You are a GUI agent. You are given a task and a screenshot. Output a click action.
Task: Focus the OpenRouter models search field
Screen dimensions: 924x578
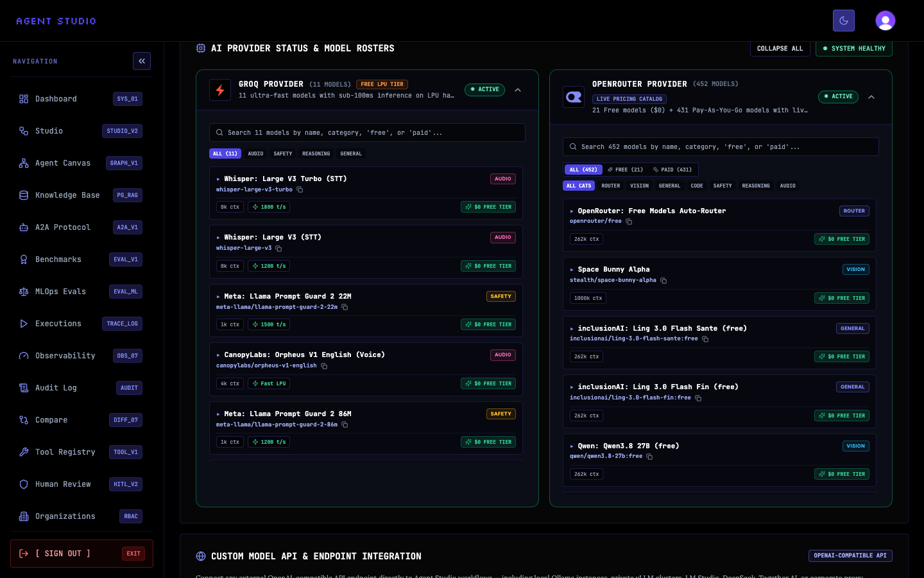pyautogui.click(x=721, y=147)
